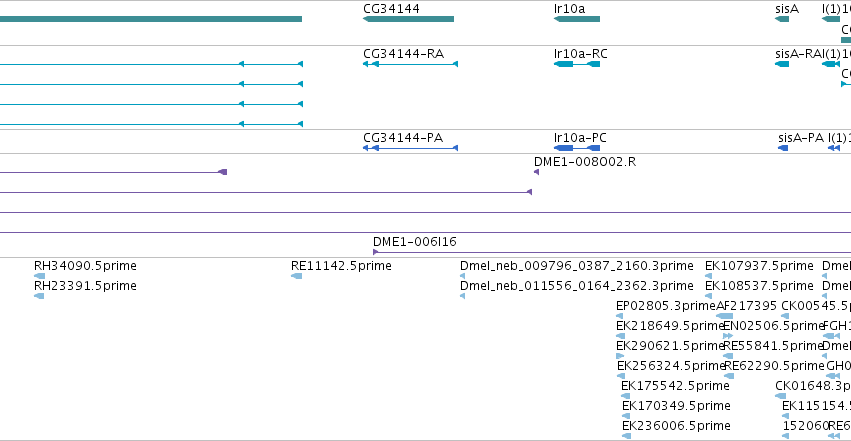Click EST Dmel_neb_009796_0387_2160.3prime

pyautogui.click(x=462, y=276)
